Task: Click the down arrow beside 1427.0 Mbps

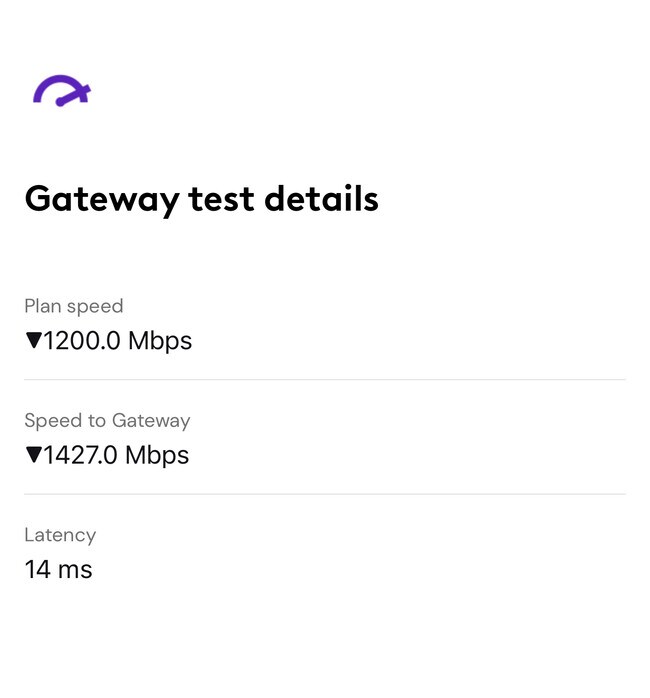Action: 33,455
